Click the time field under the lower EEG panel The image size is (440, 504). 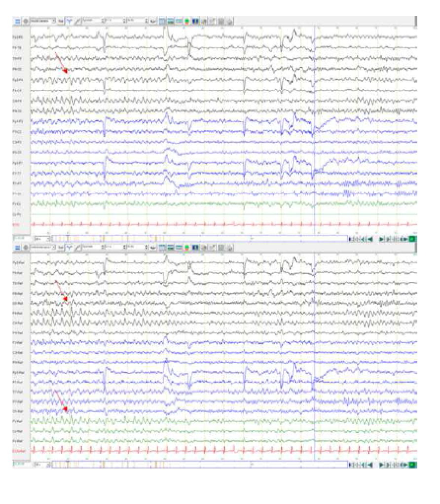23,464
